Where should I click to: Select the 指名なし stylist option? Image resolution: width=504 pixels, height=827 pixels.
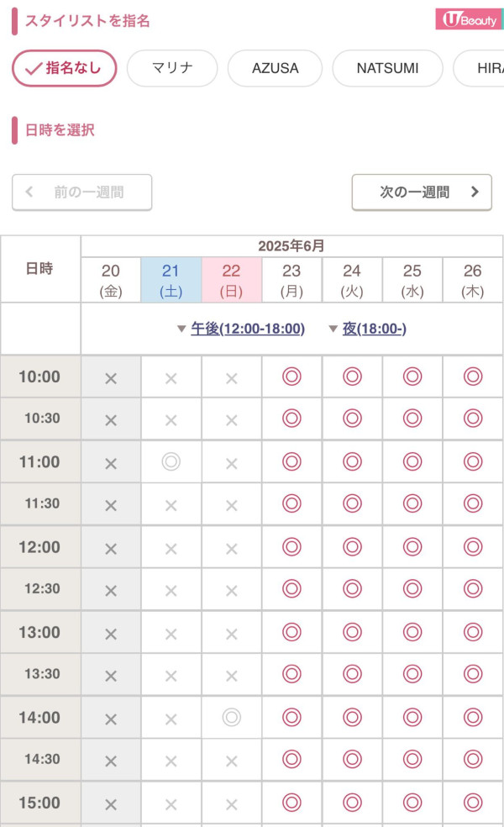pos(64,68)
